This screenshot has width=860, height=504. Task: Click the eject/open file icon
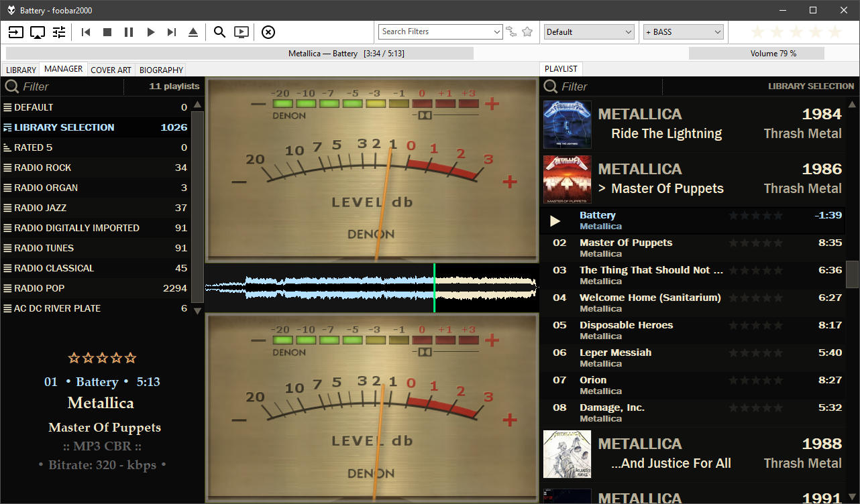193,32
